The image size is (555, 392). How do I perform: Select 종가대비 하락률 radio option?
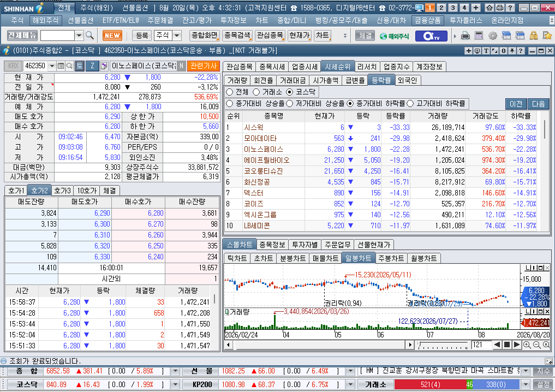coord(350,103)
